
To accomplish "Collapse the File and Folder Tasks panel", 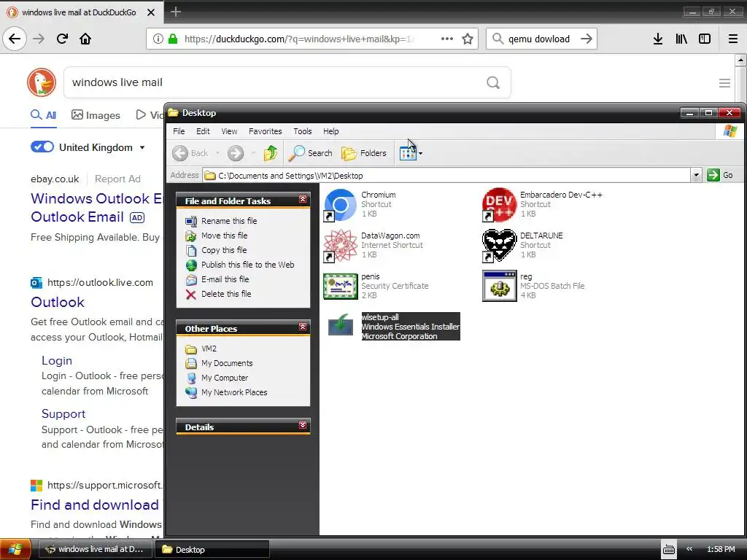I will (x=303, y=200).
